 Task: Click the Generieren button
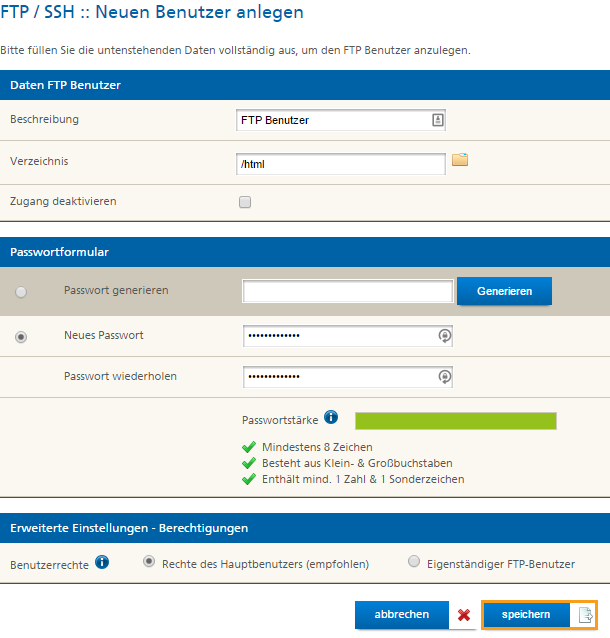click(504, 291)
